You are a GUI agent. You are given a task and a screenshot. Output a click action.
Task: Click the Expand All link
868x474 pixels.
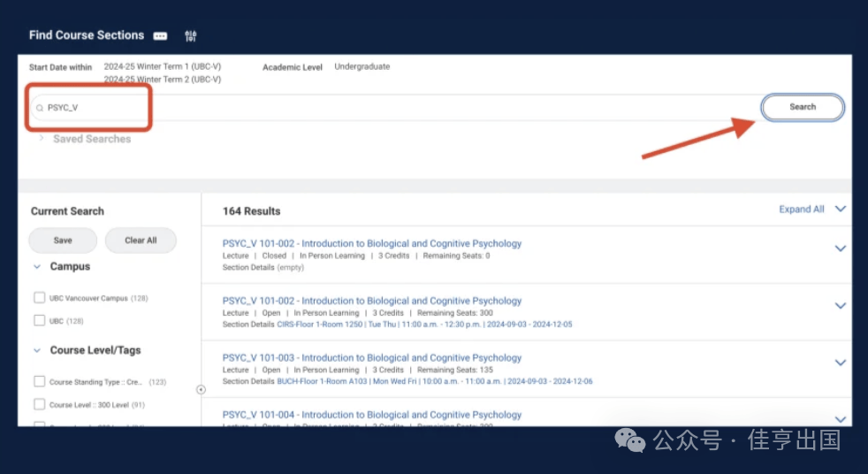pos(801,210)
